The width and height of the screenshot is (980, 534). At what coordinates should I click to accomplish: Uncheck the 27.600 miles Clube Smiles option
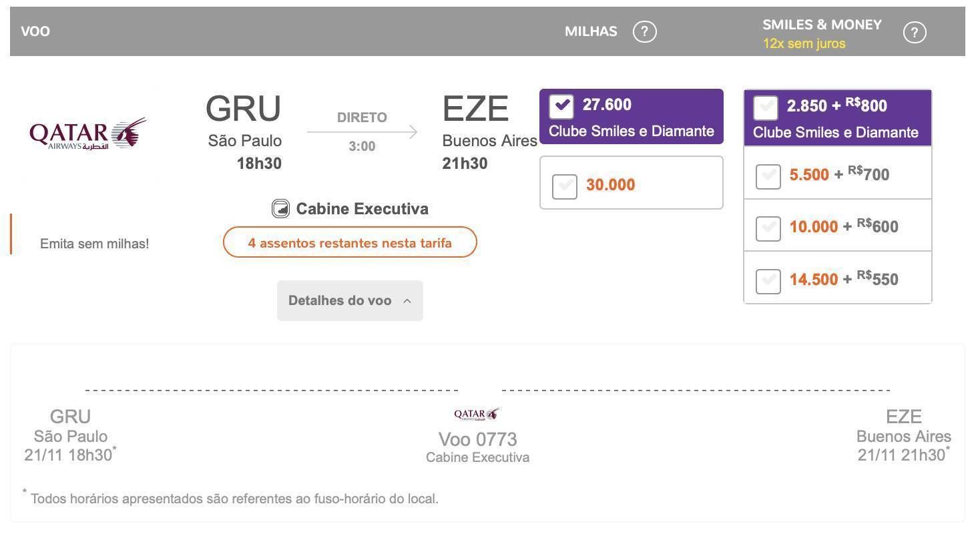click(x=561, y=105)
